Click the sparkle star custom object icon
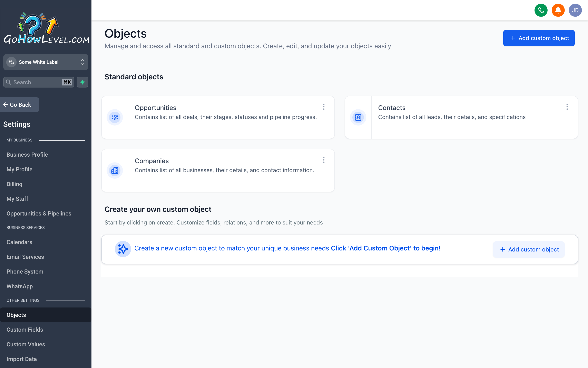This screenshot has height=368, width=588. coord(123,249)
